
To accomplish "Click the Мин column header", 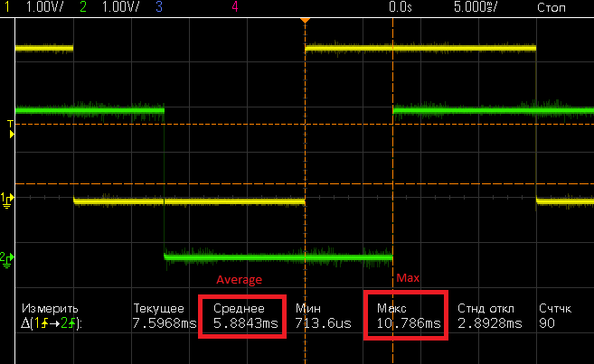I will pyautogui.click(x=308, y=308).
